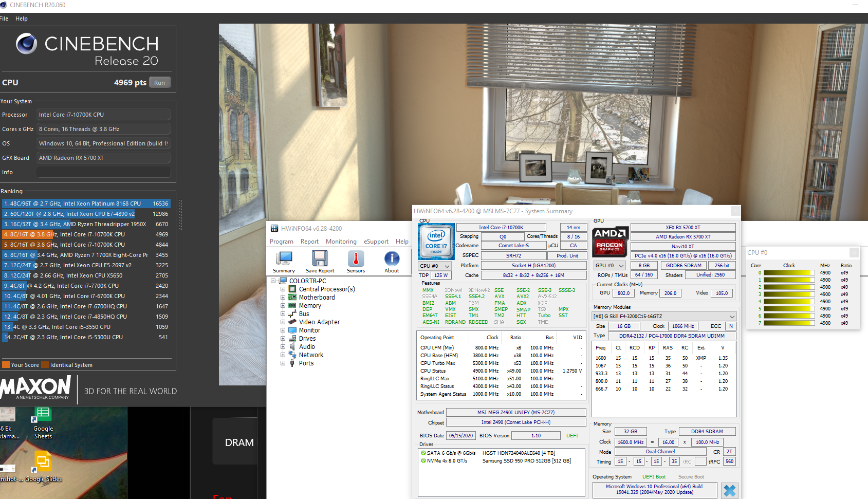Expand the Central Processor(s) node

283,289
